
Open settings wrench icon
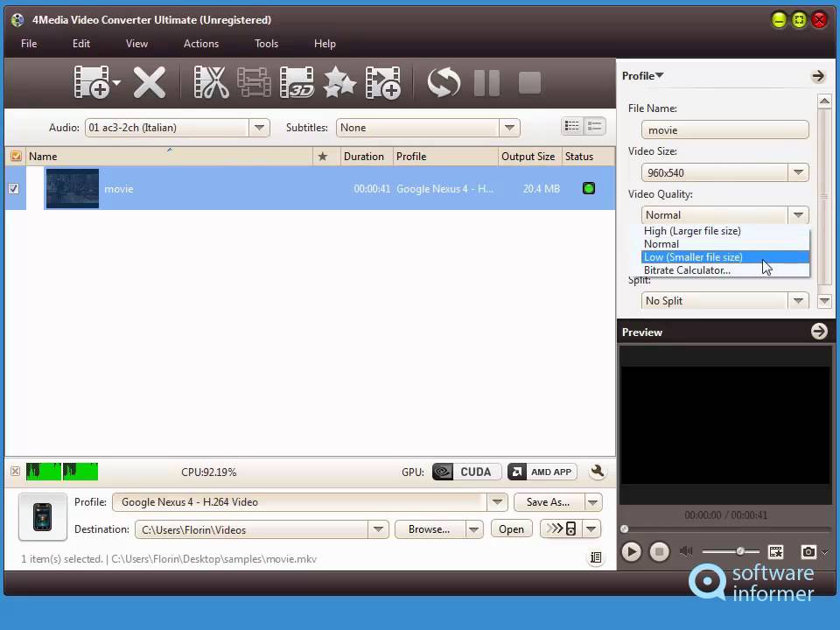598,472
